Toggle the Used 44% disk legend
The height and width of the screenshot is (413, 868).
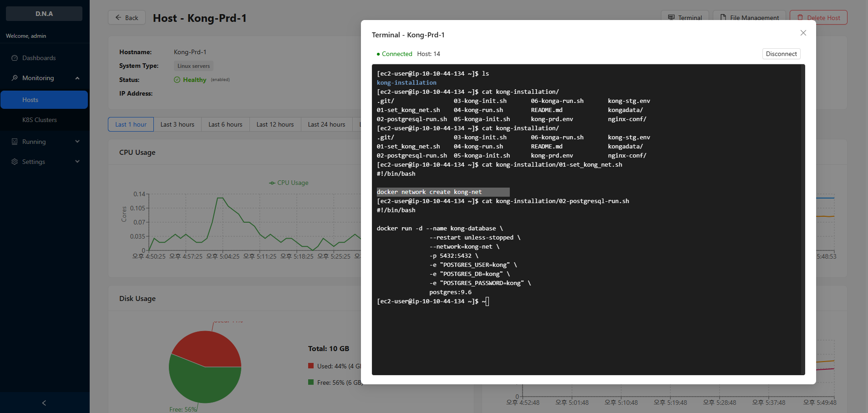(x=311, y=366)
